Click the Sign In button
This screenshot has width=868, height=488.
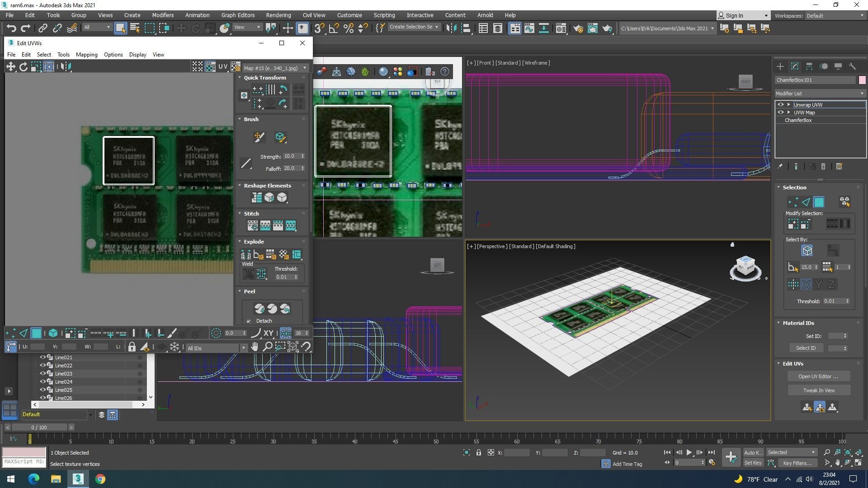coord(743,15)
